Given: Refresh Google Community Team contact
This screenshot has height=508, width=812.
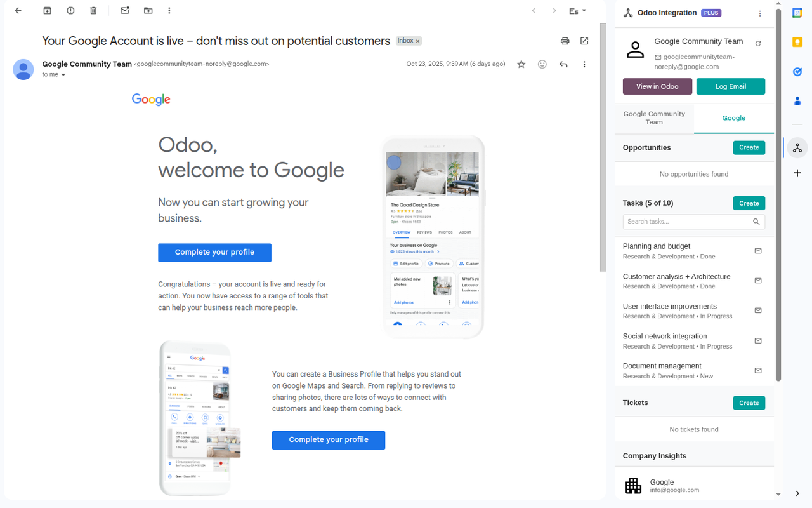Looking at the screenshot, I should click(x=758, y=43).
